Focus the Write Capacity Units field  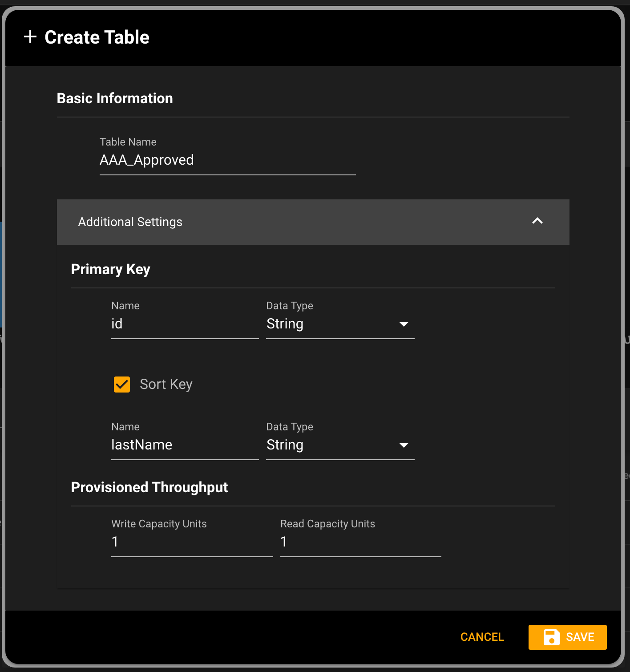click(x=192, y=542)
